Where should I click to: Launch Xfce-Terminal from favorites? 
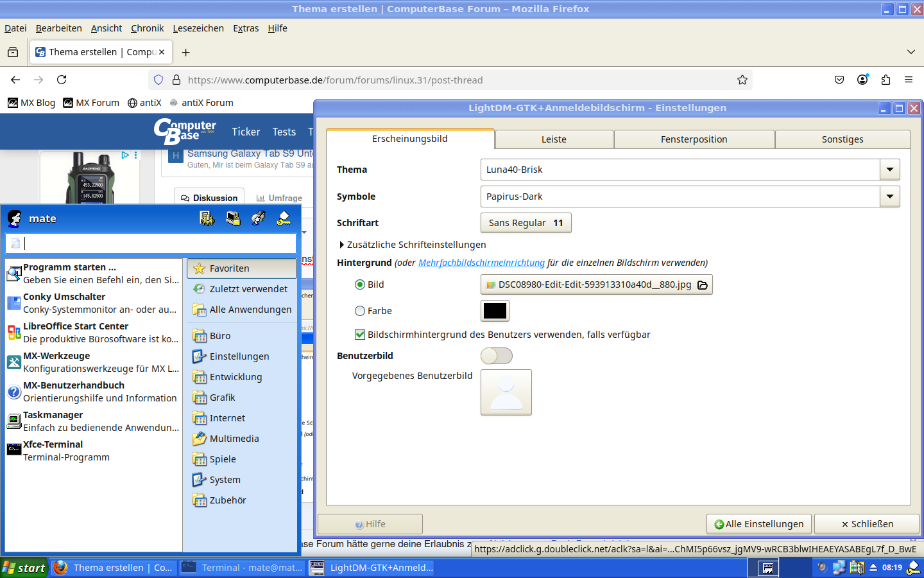pos(94,451)
